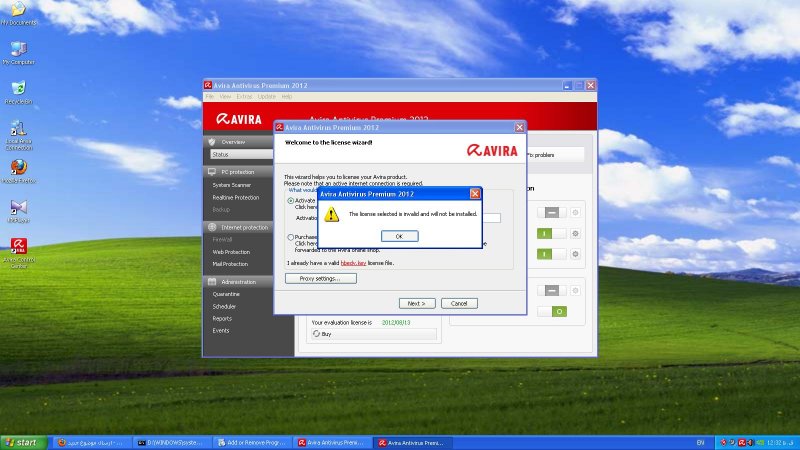Viewport: 800px width, 450px height.
Task: Select the Purchase license radio button
Action: click(x=290, y=237)
